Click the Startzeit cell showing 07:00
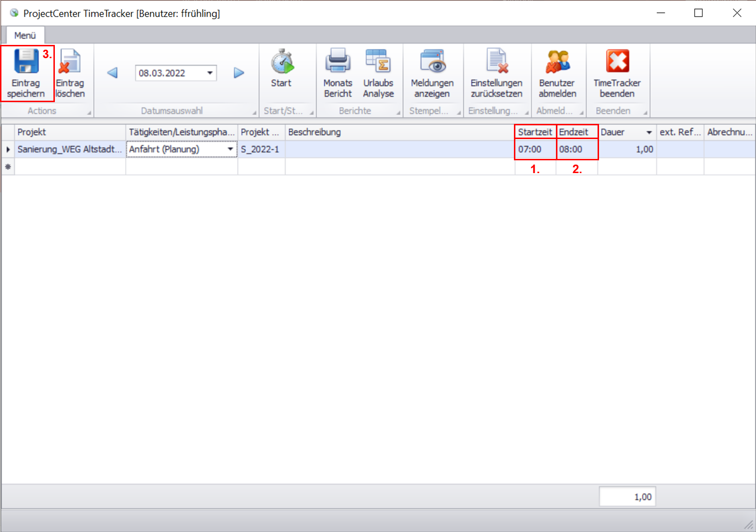 (x=535, y=149)
